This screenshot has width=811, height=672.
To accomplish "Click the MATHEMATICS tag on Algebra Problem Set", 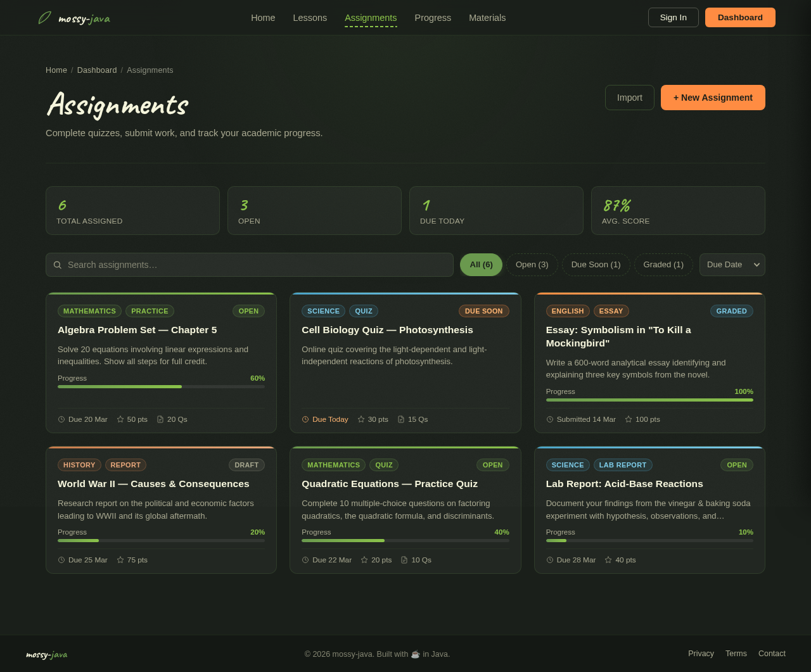I will click(x=89, y=310).
